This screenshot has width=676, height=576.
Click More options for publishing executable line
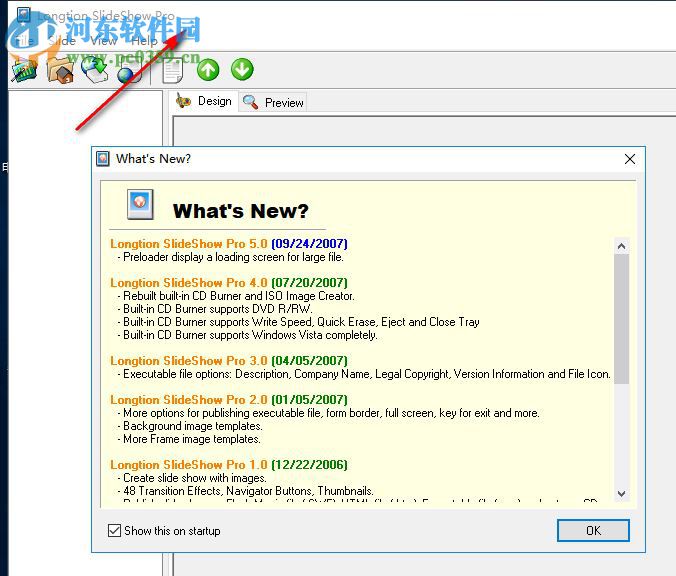point(329,413)
